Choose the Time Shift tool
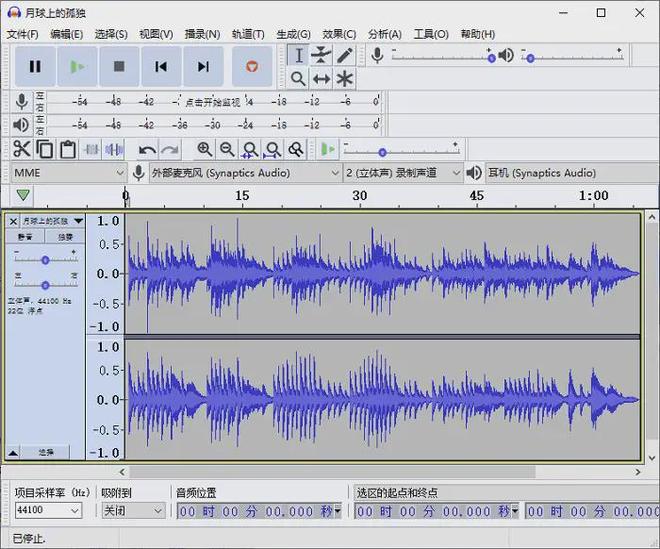Image resolution: width=660 pixels, height=549 pixels. click(x=321, y=78)
